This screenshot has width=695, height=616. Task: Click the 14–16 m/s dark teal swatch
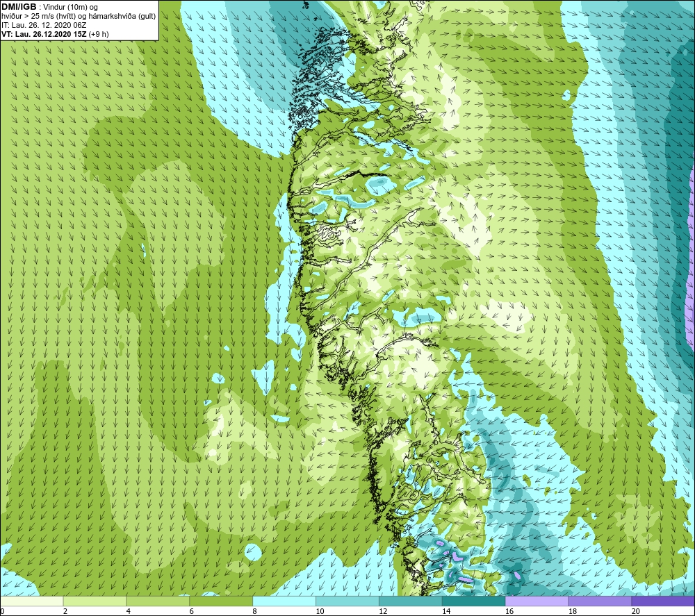pyautogui.click(x=473, y=601)
